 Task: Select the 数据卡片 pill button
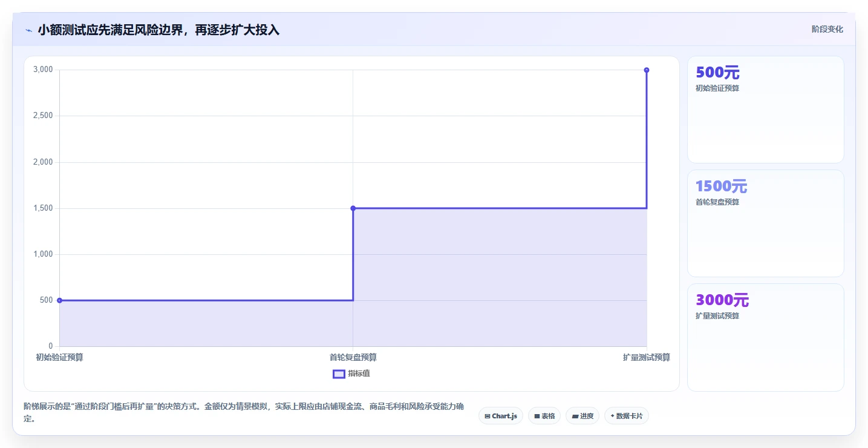click(x=626, y=416)
